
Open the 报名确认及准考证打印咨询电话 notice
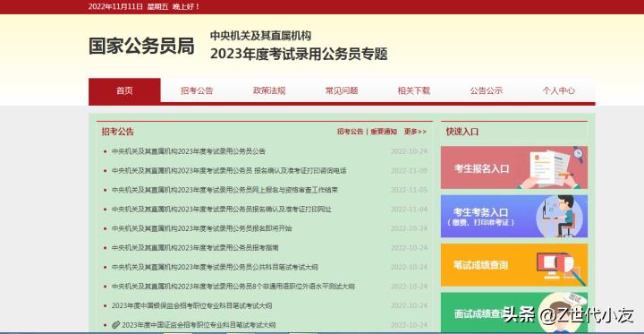tap(229, 171)
